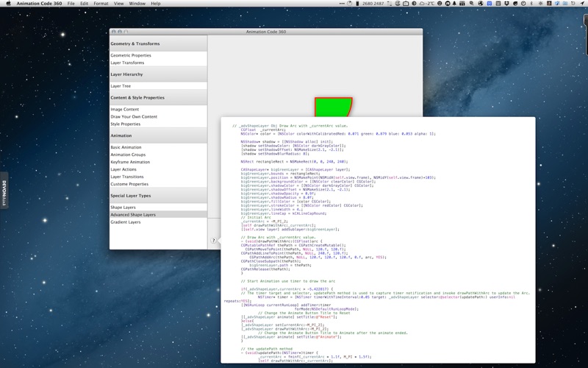Open the View menu
Screen dimensions: 588x368
[118, 4]
